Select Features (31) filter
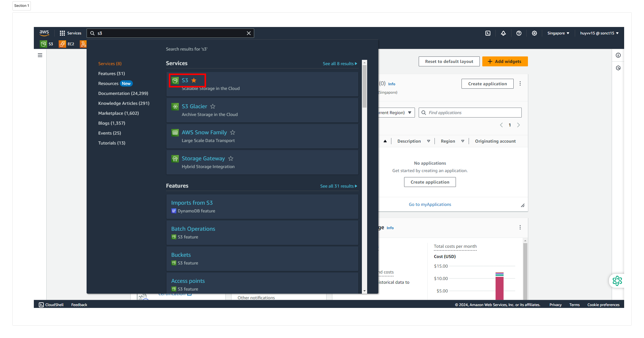The height and width of the screenshot is (338, 644). (111, 73)
